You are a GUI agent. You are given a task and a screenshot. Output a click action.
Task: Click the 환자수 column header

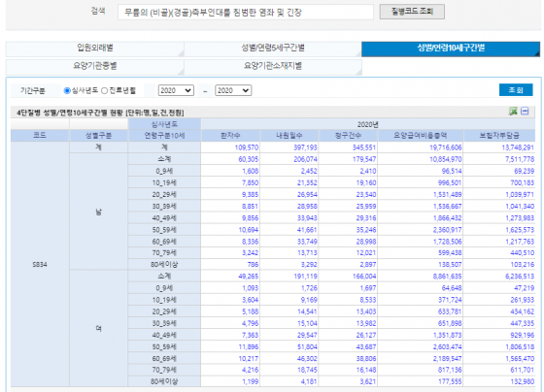point(230,136)
